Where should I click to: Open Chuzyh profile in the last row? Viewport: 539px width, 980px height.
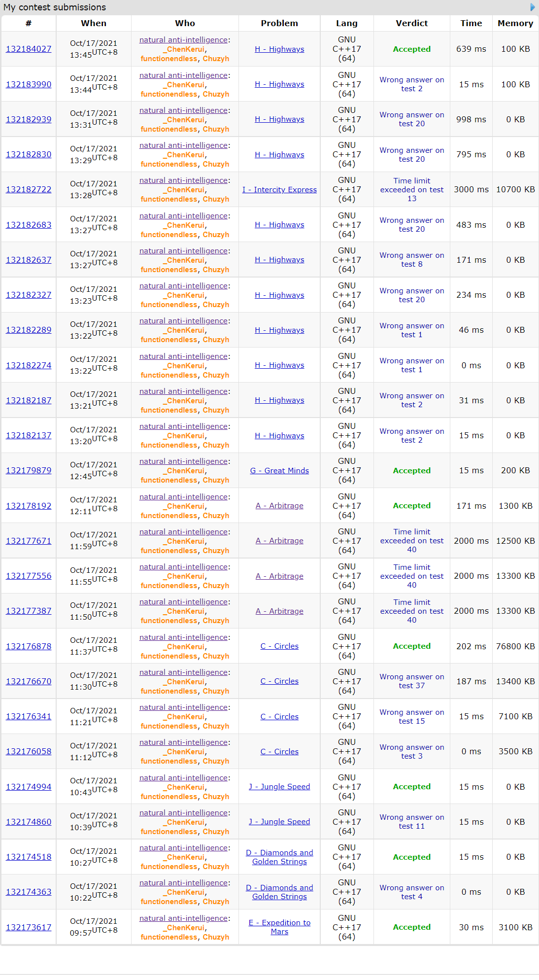tap(216, 937)
